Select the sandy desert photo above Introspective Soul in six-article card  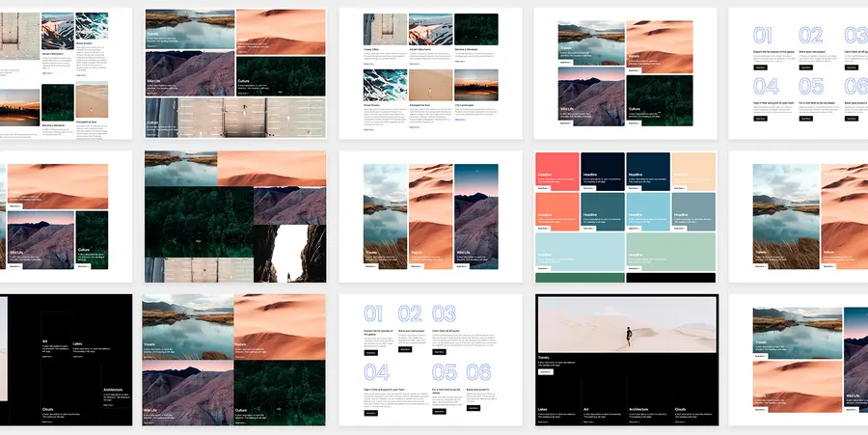431,85
